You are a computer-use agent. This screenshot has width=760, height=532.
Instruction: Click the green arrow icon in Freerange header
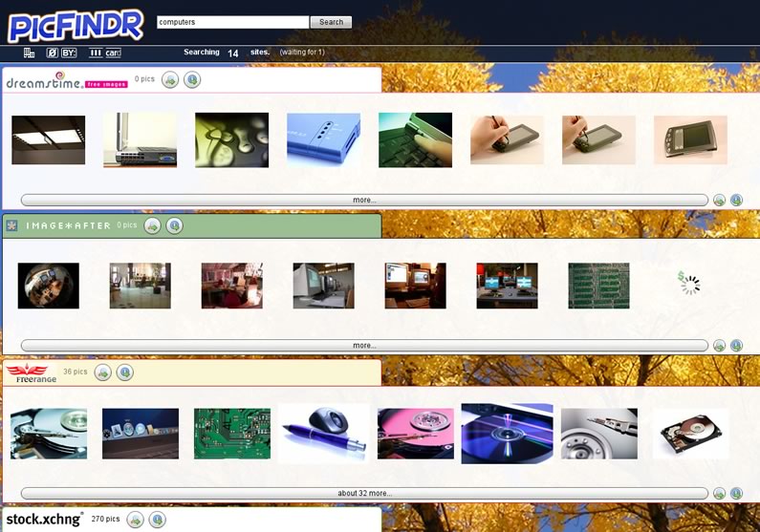point(103,372)
